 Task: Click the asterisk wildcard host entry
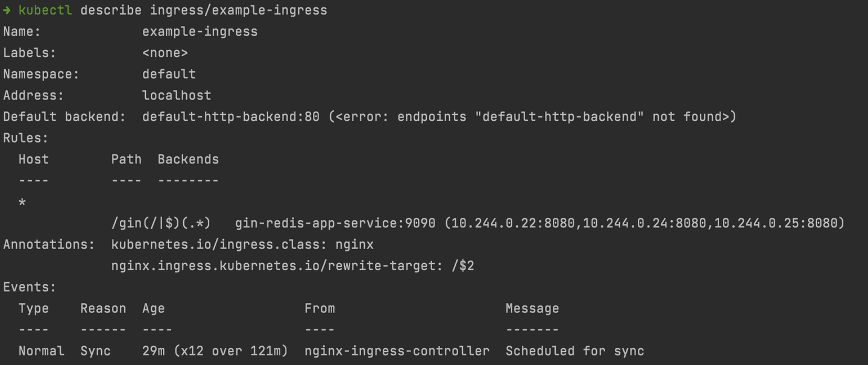point(22,203)
